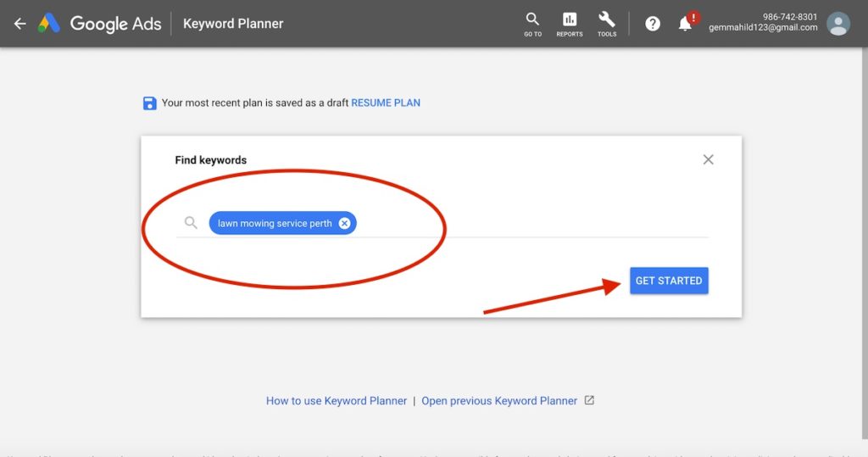Open the Go To search icon
Screen dimensions: 868x457
532,25
